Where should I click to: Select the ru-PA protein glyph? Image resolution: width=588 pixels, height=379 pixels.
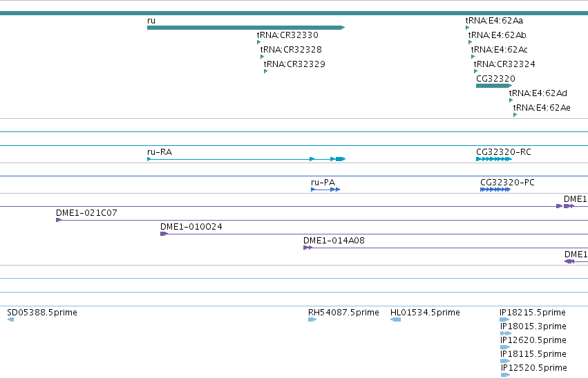coord(325,189)
